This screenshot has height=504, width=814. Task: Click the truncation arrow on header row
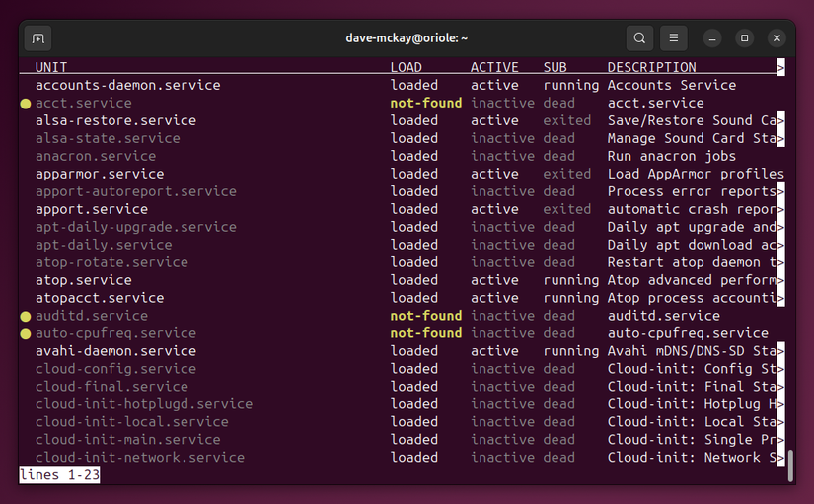coord(780,68)
